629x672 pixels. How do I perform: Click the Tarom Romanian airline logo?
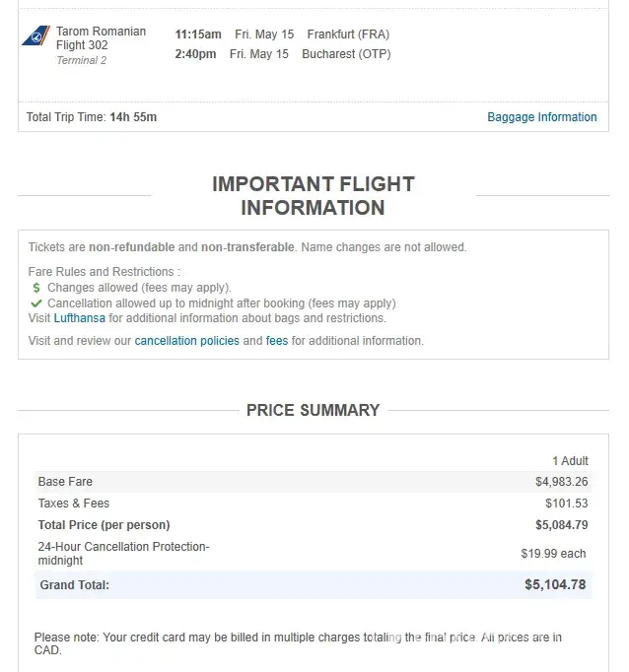(x=36, y=35)
